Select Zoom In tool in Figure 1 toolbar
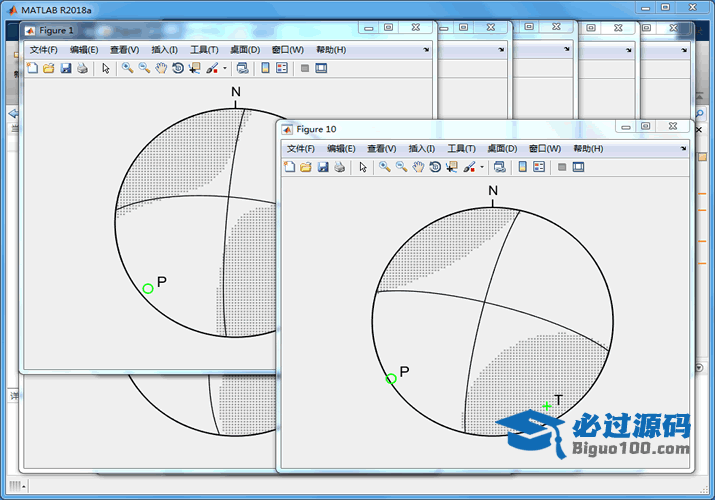This screenshot has width=715, height=500. coord(128,68)
